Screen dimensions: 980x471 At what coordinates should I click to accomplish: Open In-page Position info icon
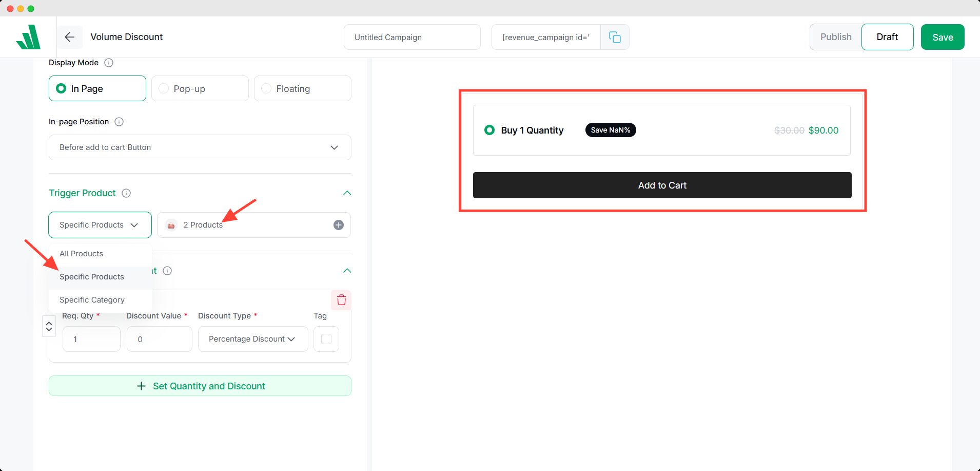click(119, 122)
